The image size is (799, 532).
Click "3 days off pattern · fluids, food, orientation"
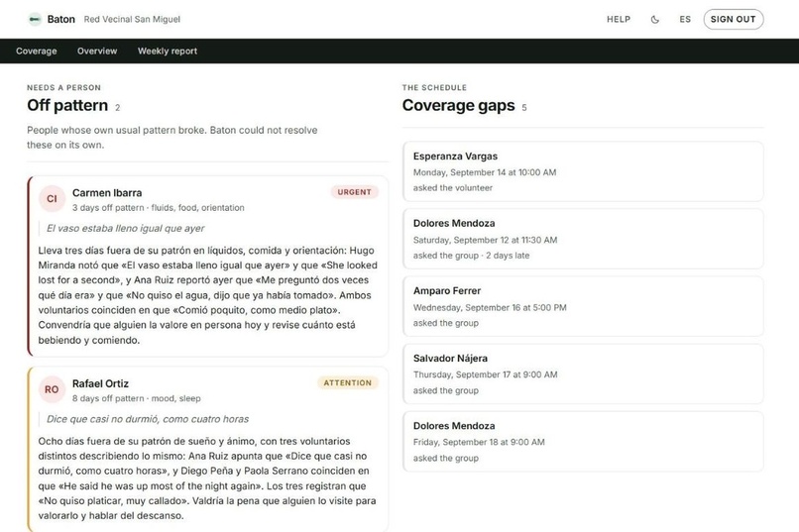[x=158, y=208]
